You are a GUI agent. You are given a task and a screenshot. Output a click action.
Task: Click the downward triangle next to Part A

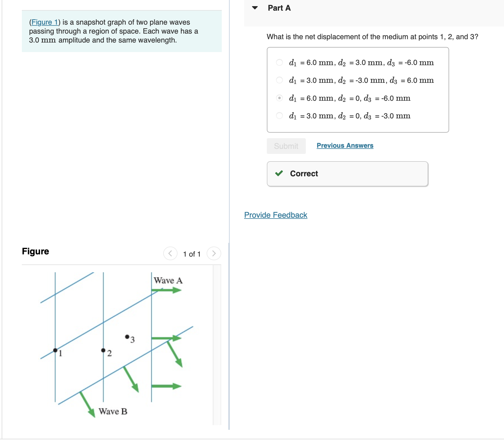(255, 8)
